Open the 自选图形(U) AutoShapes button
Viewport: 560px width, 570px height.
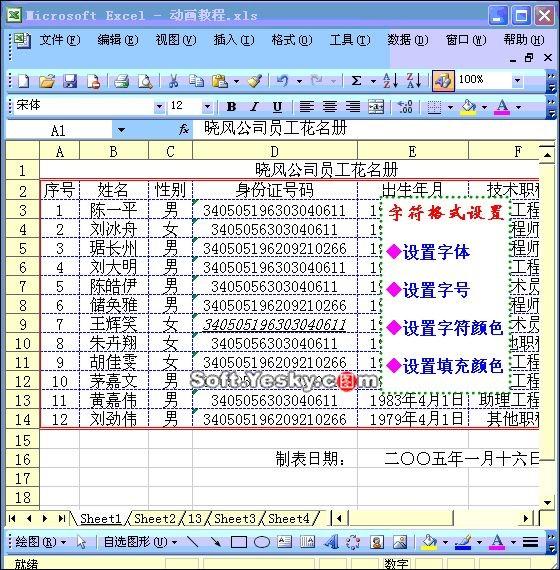(140, 542)
